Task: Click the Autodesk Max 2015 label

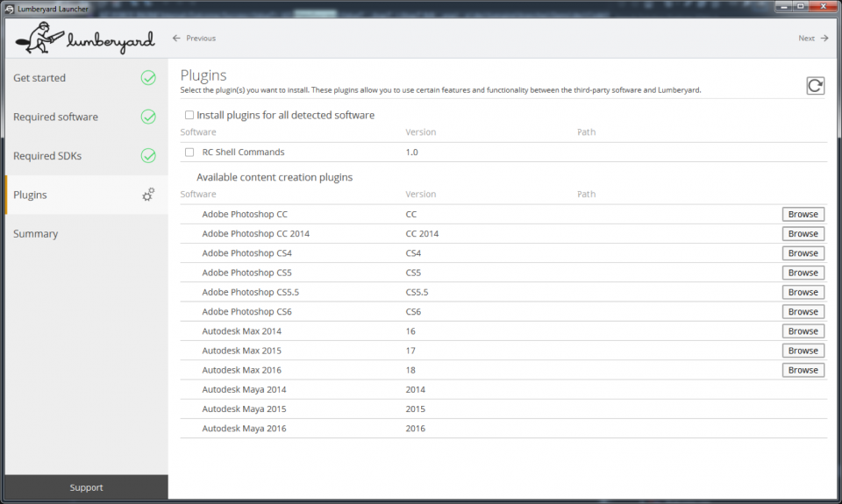Action: [242, 351]
